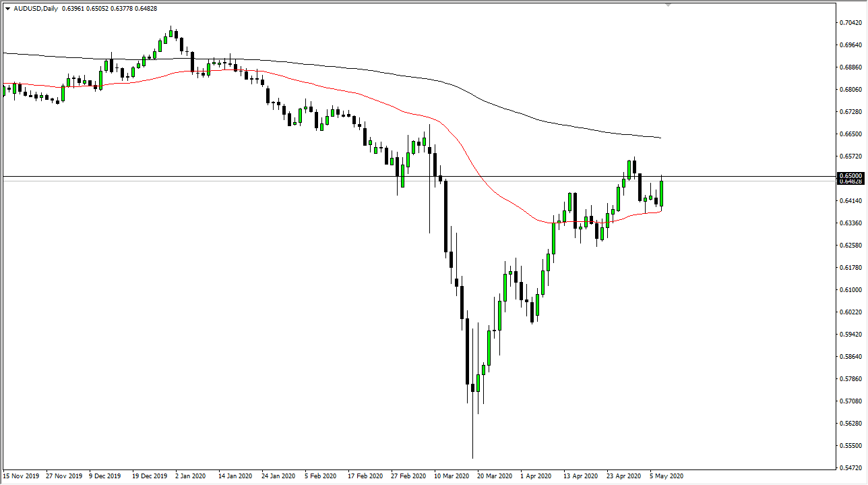Click the 15 Nov 2019 date label
868x485 pixels.
click(x=21, y=476)
